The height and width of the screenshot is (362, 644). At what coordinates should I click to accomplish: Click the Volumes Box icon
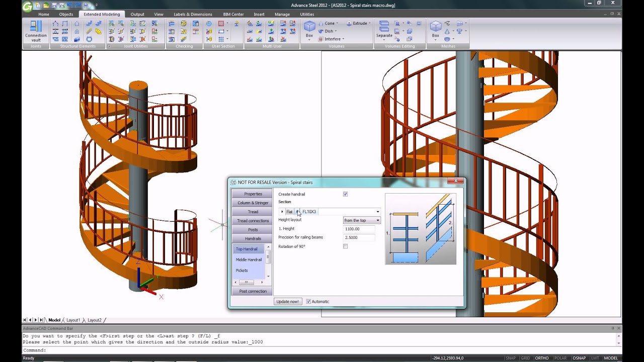pos(309,26)
